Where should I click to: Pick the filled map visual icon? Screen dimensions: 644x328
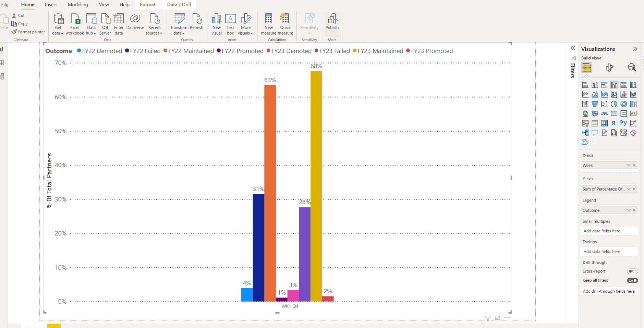click(595, 113)
